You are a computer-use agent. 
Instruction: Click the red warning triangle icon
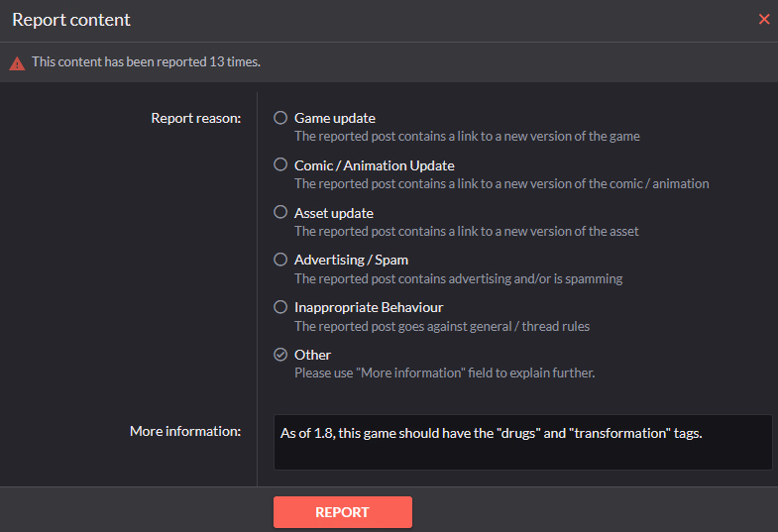(17, 63)
